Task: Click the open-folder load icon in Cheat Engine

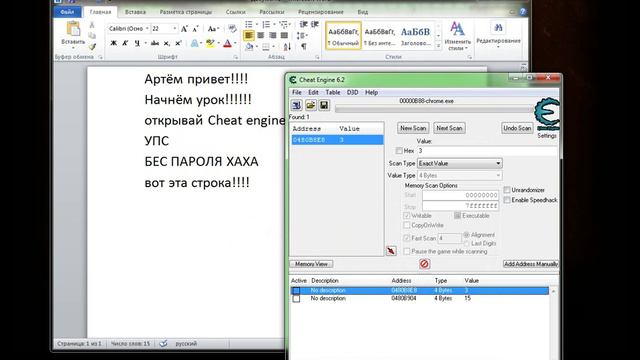Action: 311,105
